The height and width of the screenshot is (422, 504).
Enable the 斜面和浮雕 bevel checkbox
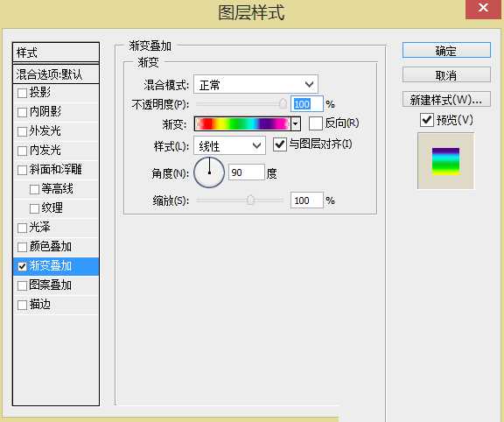22,170
